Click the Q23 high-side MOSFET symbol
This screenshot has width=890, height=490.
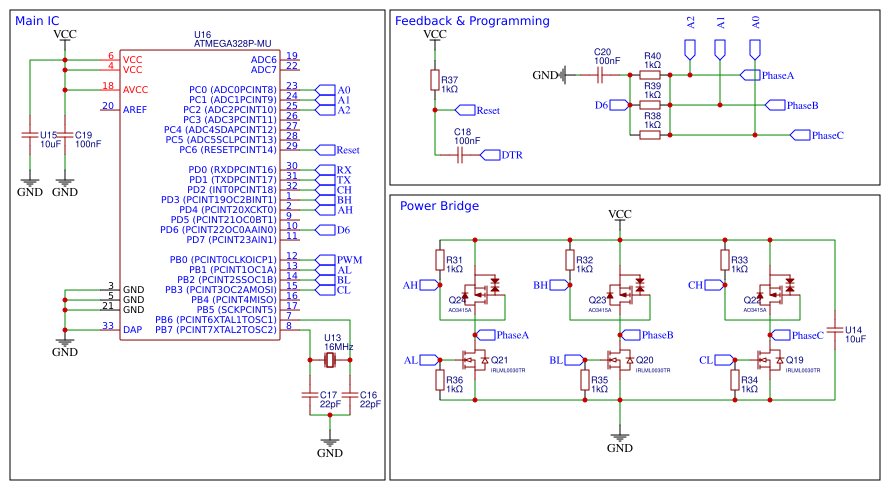[625, 290]
